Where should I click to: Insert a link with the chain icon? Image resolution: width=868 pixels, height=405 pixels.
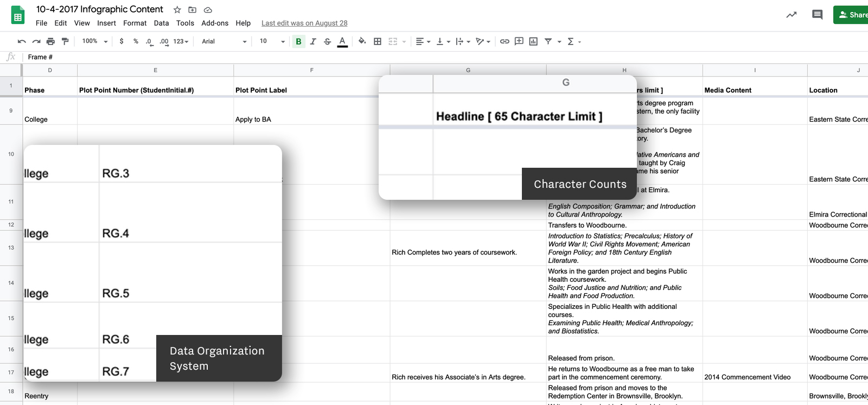pos(505,41)
